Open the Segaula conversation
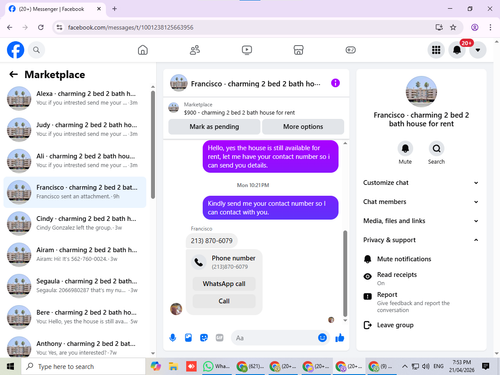 (75, 286)
